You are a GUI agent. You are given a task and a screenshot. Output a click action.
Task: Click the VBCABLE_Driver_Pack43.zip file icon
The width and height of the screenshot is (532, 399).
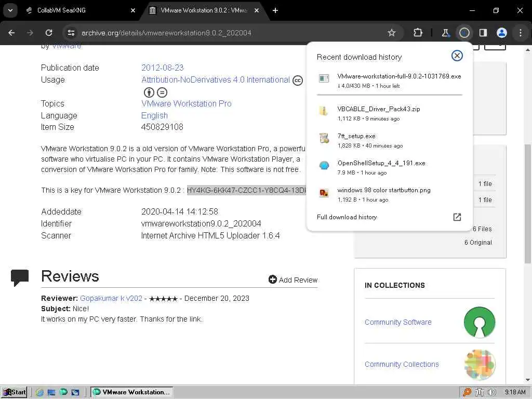point(324,111)
